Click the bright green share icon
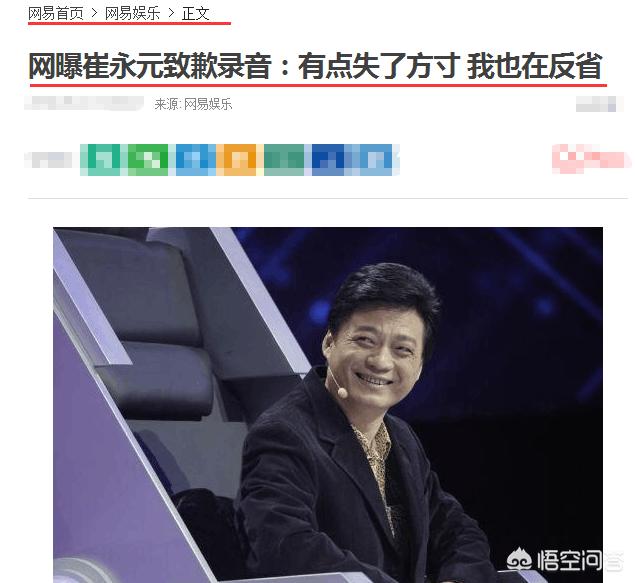This screenshot has height=583, width=635. pos(148,160)
